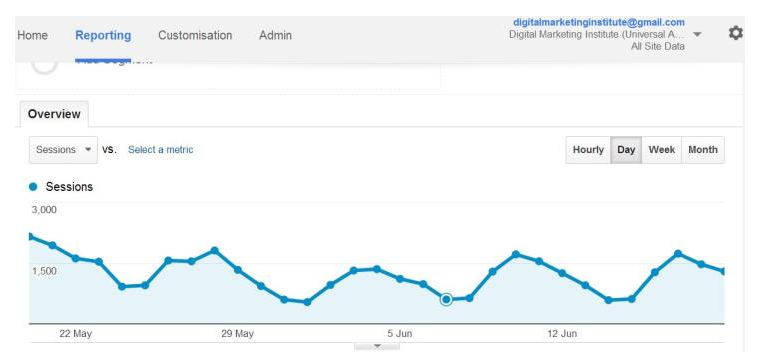760x361 pixels.
Task: Switch chart granularity to Week
Action: pyautogui.click(x=662, y=150)
